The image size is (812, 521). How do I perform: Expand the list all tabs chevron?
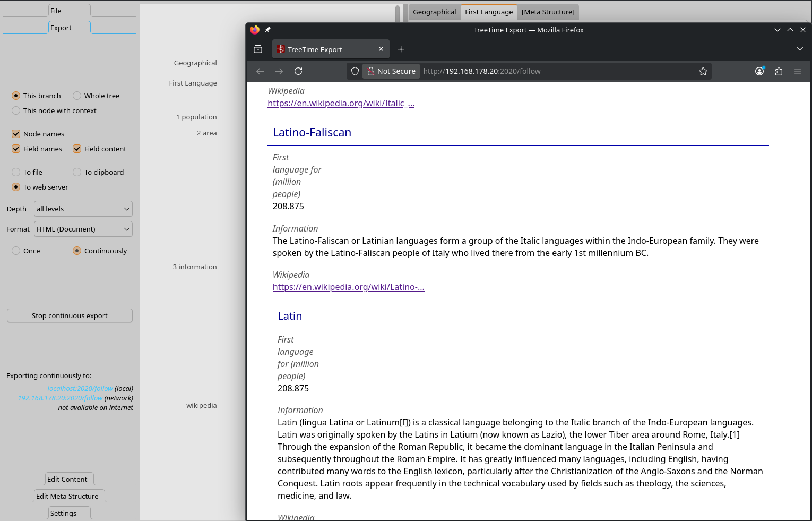(x=800, y=49)
